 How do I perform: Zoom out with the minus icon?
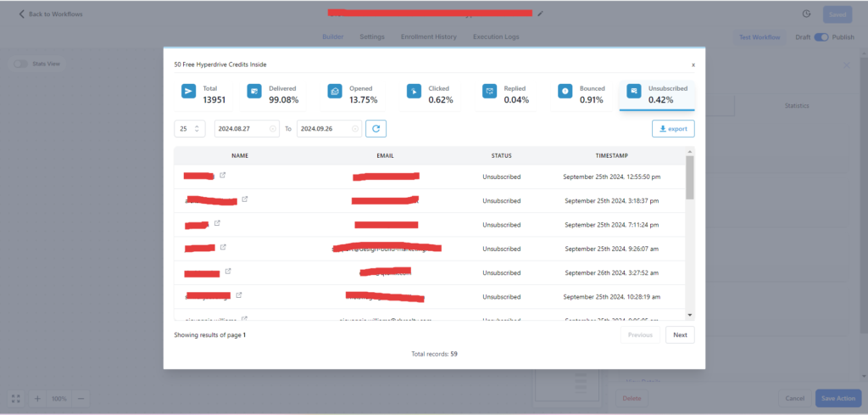tap(81, 398)
